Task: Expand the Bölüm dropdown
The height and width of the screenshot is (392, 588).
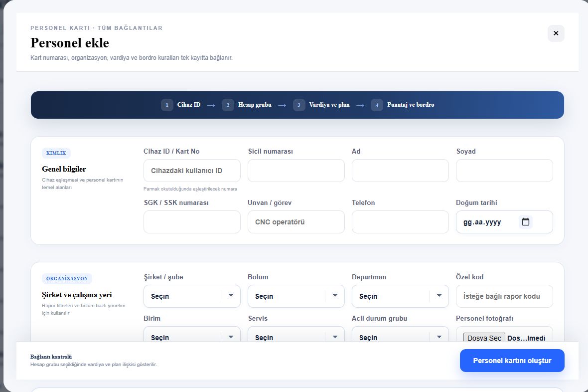Action: click(296, 296)
